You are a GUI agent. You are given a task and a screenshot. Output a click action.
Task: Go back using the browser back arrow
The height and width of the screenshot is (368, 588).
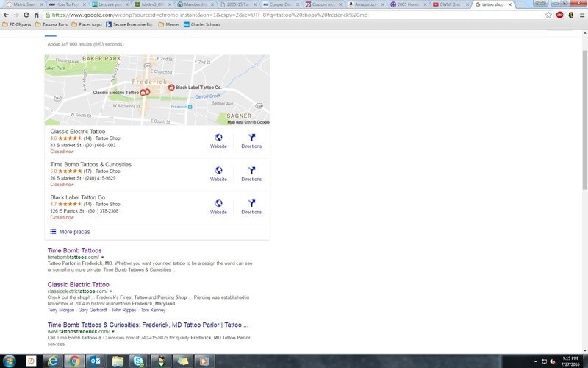point(6,15)
